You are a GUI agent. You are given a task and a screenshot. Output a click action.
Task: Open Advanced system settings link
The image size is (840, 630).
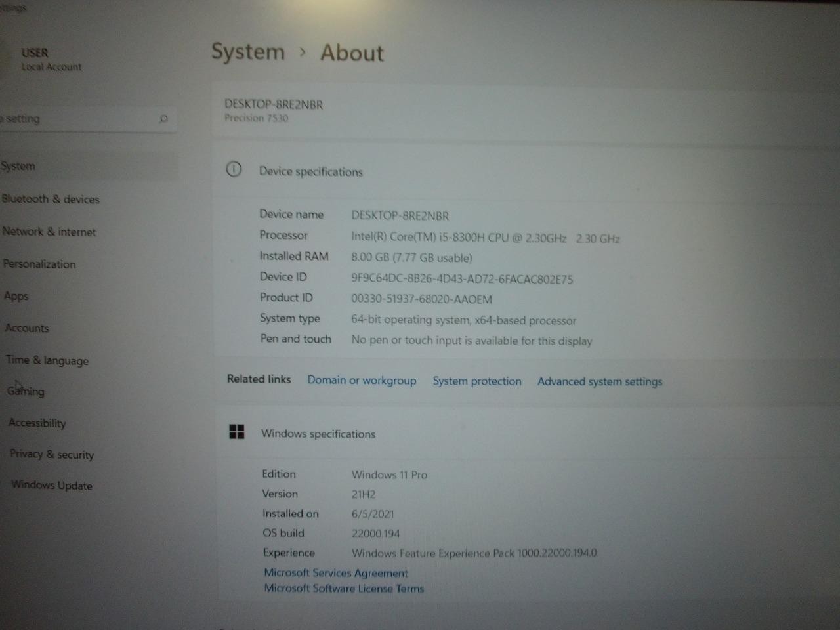(600, 382)
